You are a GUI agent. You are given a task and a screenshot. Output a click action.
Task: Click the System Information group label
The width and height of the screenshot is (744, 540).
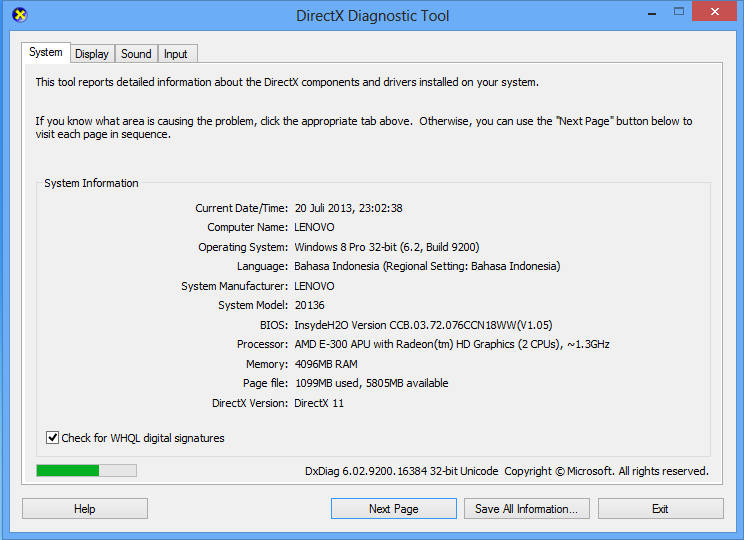[91, 183]
